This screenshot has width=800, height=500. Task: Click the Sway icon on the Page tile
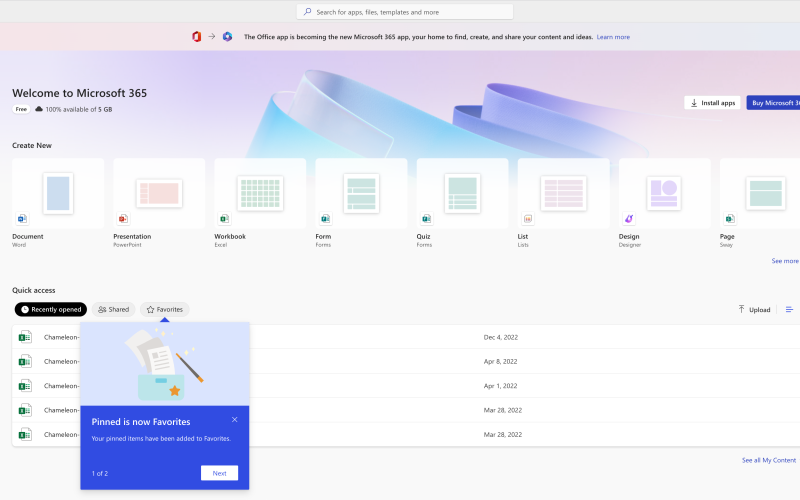point(730,218)
